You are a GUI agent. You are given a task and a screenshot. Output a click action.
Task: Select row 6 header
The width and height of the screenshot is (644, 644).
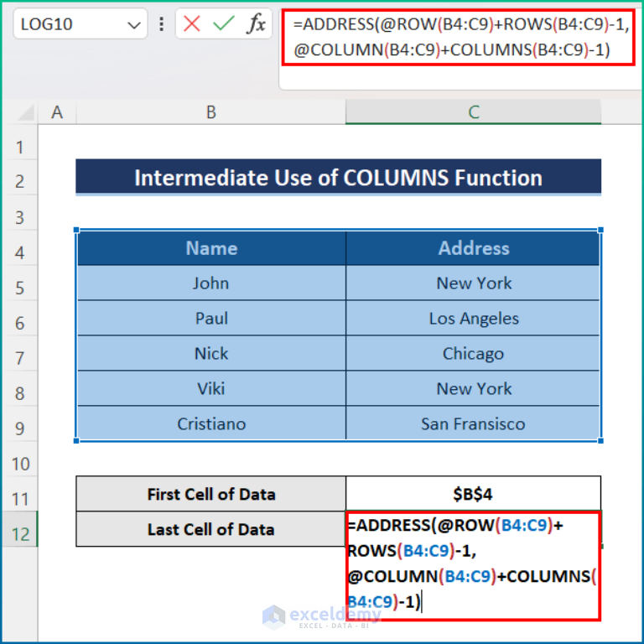point(20,319)
